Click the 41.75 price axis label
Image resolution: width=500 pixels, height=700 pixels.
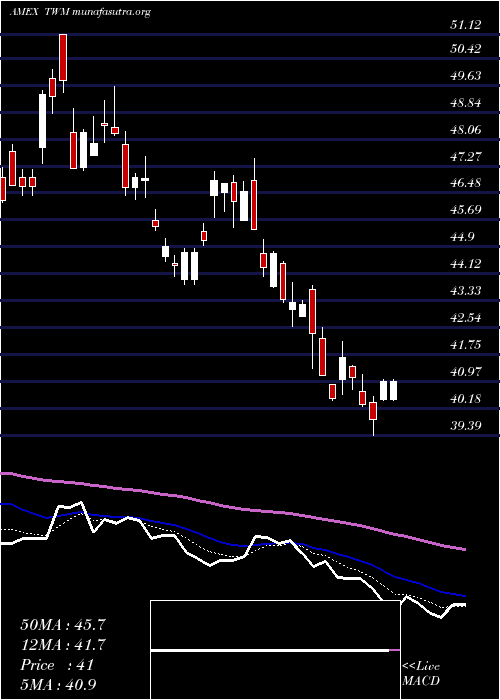click(x=466, y=345)
